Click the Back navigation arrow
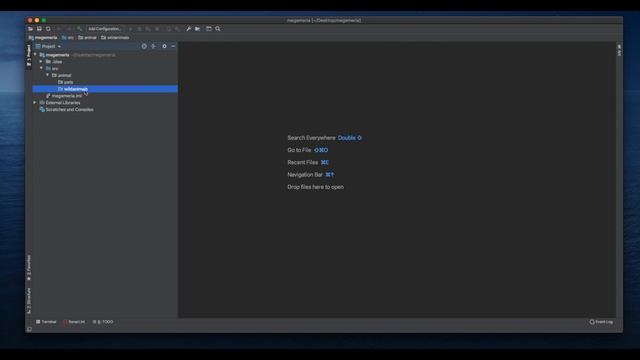This screenshot has height=360, width=640. click(59, 29)
